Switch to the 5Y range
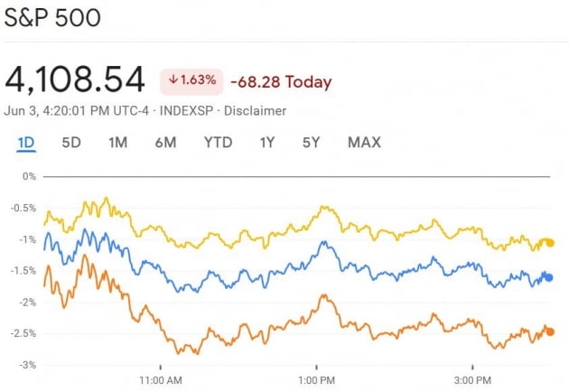The height and width of the screenshot is (392, 569). (312, 142)
